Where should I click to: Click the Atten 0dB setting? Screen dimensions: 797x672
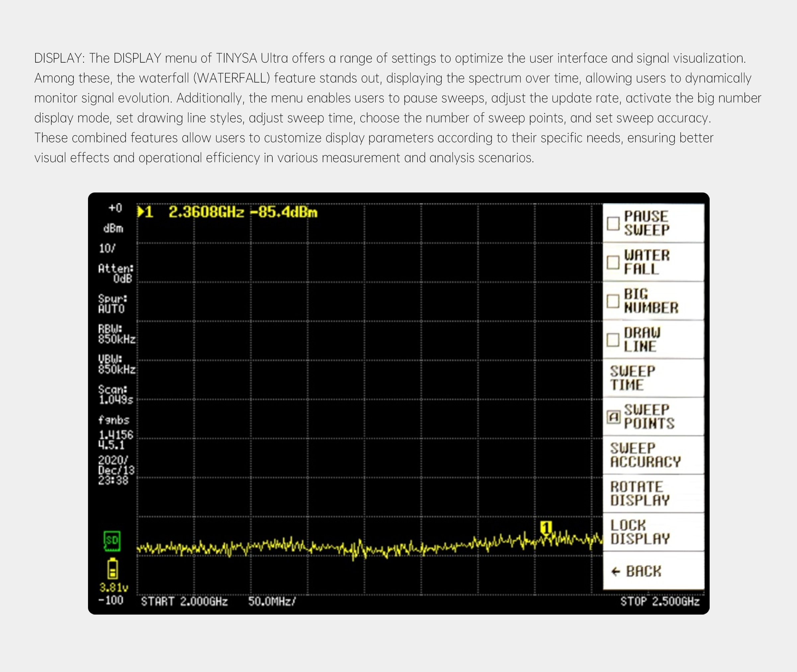pyautogui.click(x=116, y=273)
